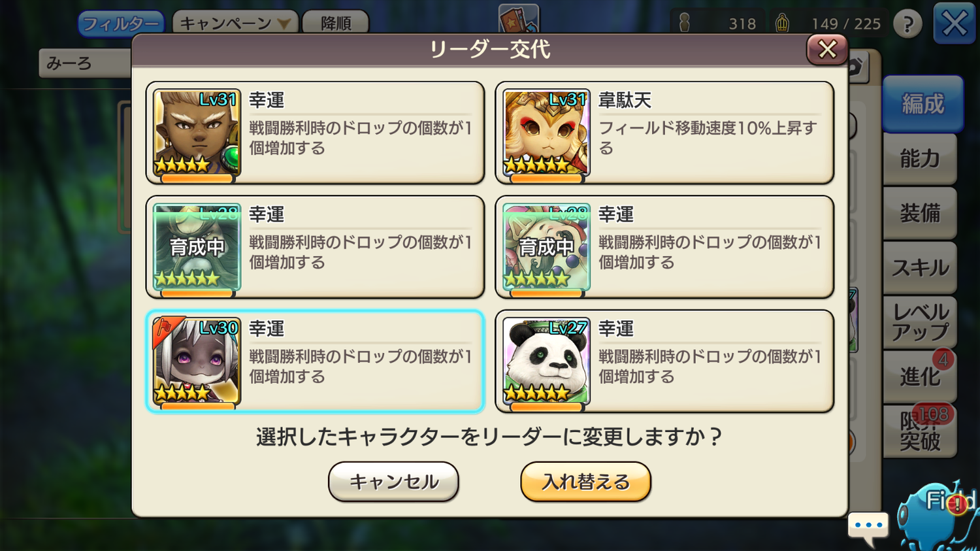Click the question mark help icon
The width and height of the screenshot is (980, 551).
(x=907, y=24)
